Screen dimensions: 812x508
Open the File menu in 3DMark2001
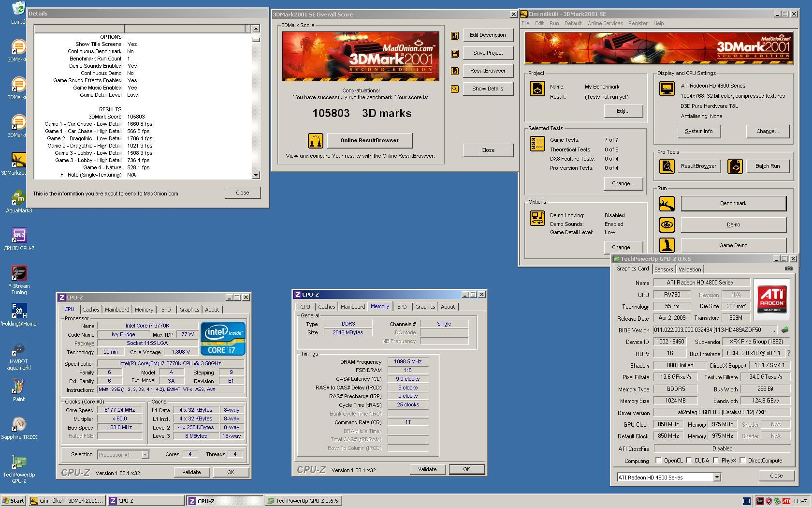525,23
